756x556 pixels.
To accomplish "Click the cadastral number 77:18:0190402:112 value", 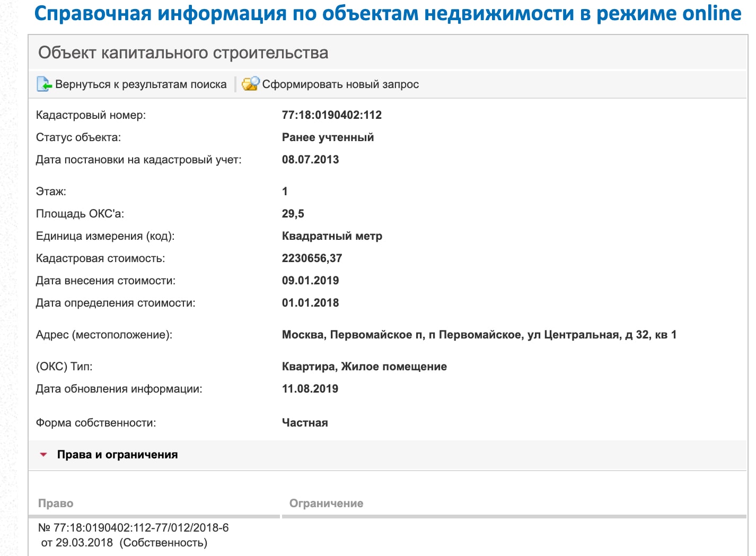I will pos(331,115).
